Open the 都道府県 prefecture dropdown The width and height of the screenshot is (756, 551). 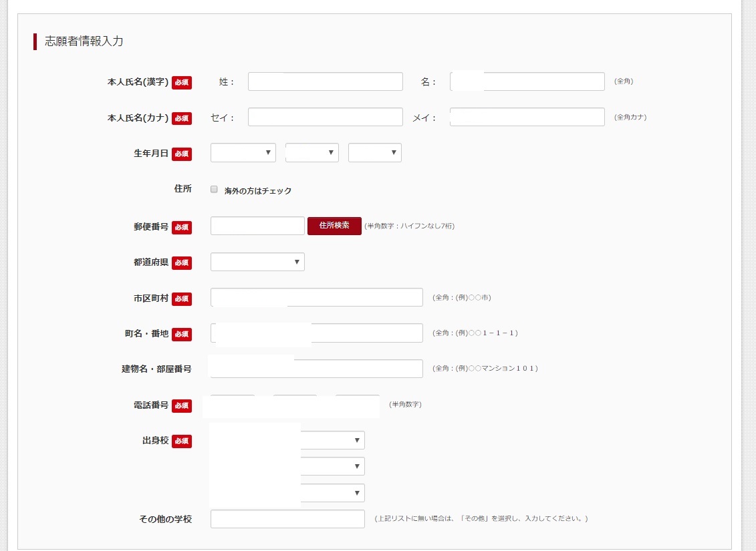257,262
